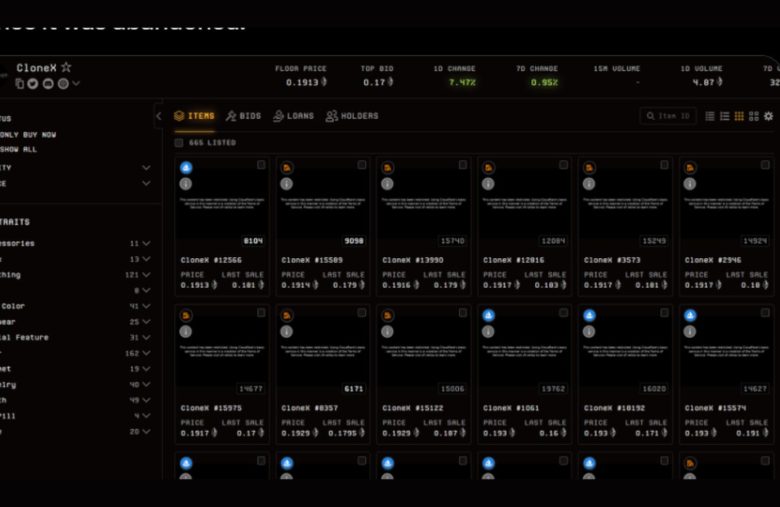Click marketplace icon on CloneX #1061 card

[488, 315]
